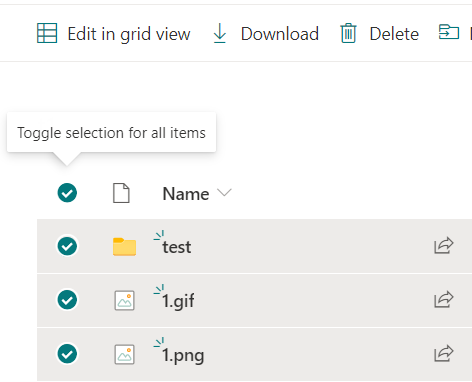Click the Move to folder icon
Screen dimensions: 472x382
pyautogui.click(x=449, y=32)
